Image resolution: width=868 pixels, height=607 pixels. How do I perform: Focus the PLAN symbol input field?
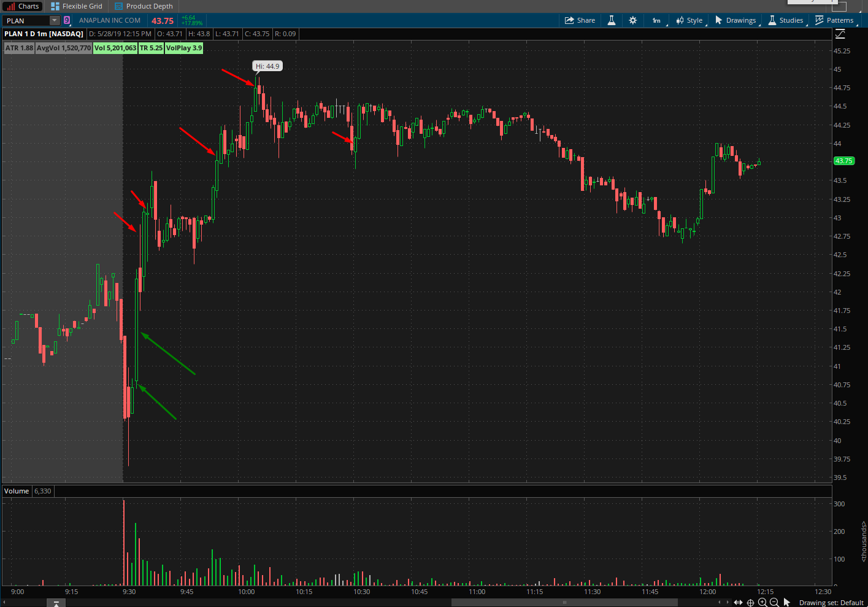click(26, 21)
